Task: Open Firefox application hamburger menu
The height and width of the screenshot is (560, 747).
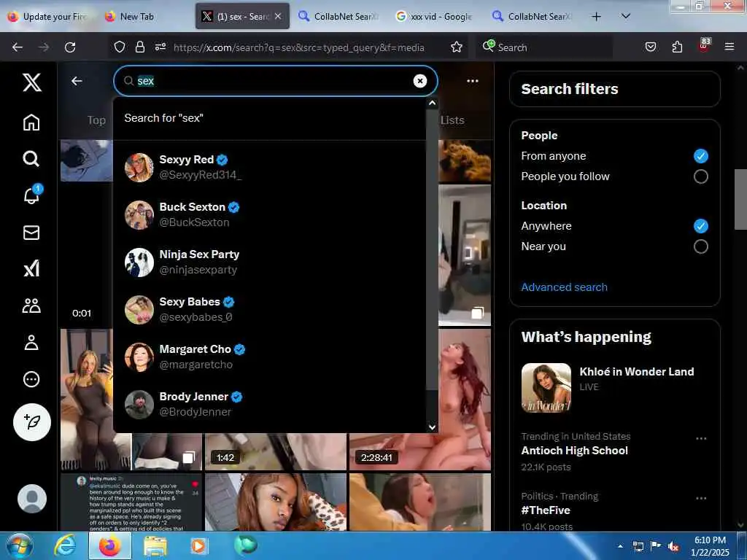Action: click(729, 47)
